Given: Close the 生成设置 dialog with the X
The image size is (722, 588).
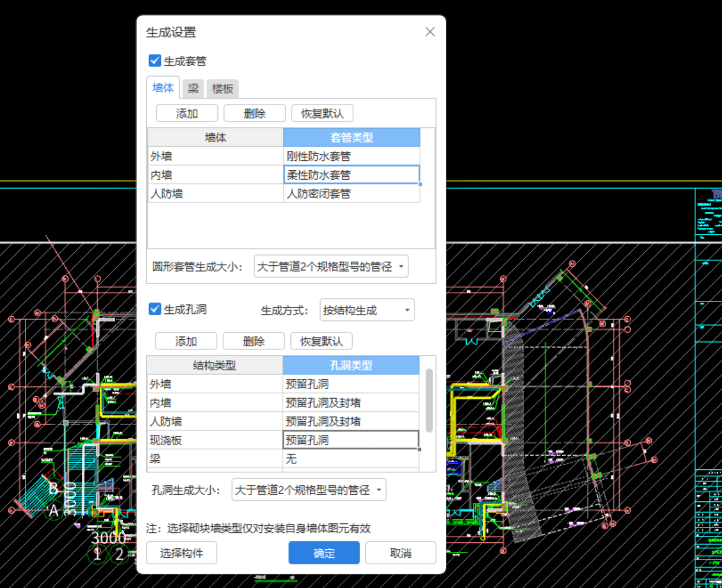Looking at the screenshot, I should tap(430, 31).
